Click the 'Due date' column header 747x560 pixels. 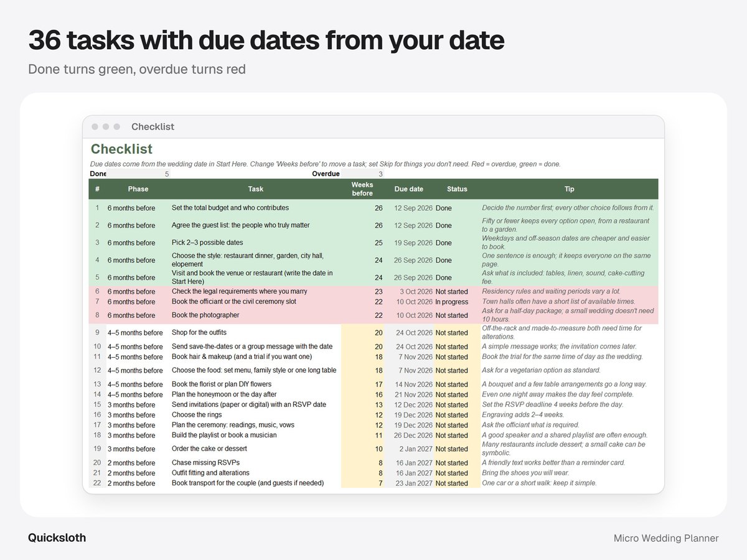tap(409, 189)
